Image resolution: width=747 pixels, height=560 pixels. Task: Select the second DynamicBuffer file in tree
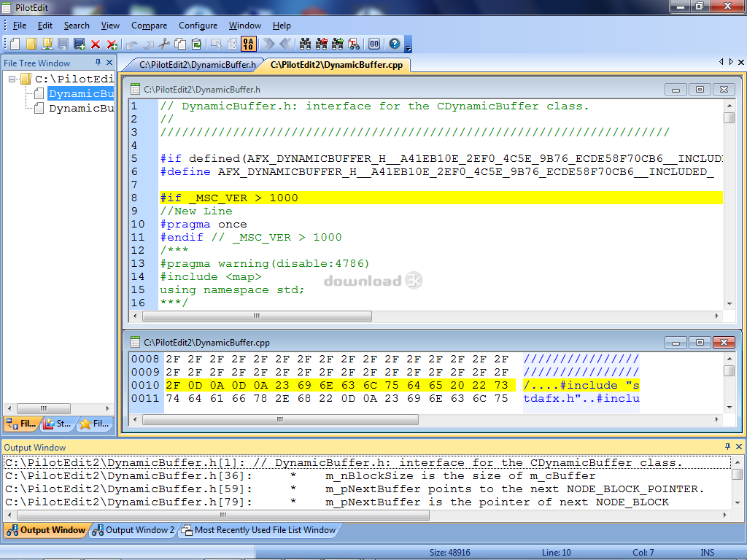[x=81, y=109]
